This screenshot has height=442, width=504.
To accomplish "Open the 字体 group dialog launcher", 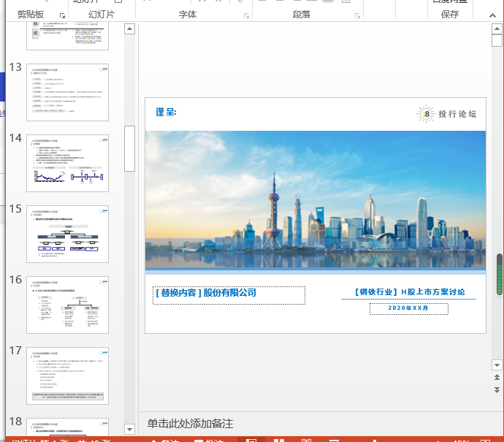I will [247, 15].
